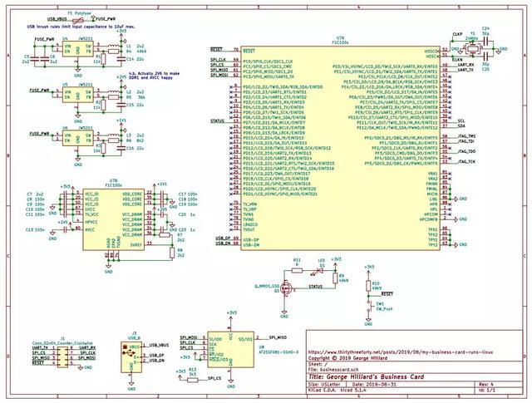Click the USB inrush capacitance note

[81, 27]
